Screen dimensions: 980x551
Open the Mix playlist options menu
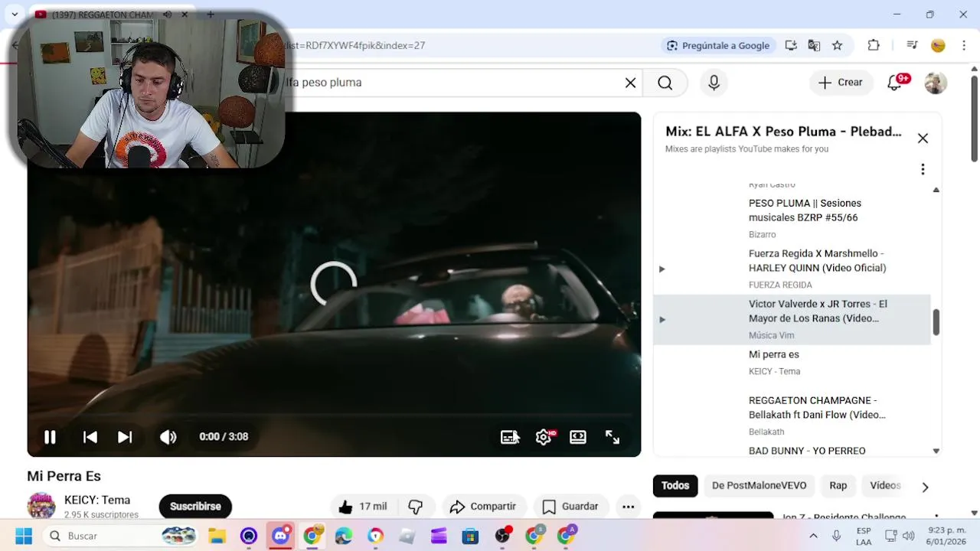pos(923,169)
